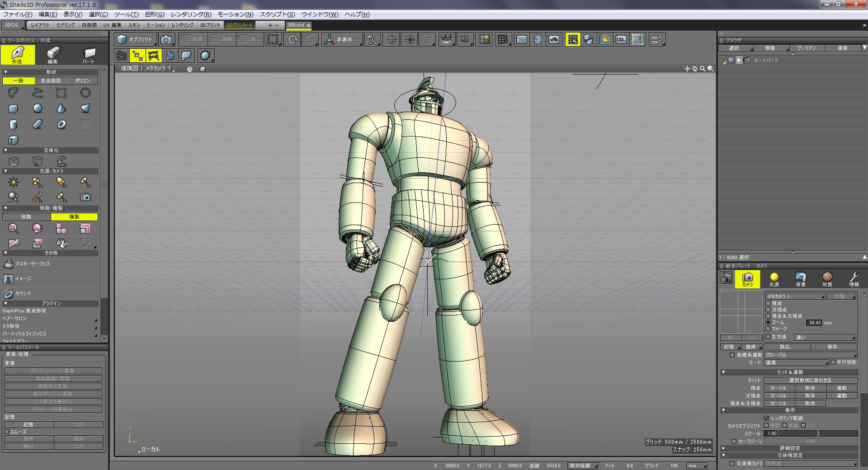
Task: Select the torus shape tool
Action: pyautogui.click(x=61, y=124)
